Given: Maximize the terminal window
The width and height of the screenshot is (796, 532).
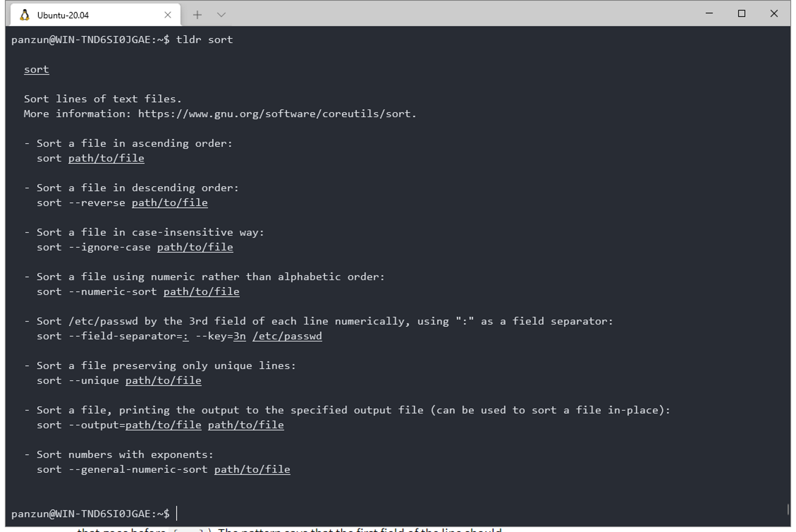Looking at the screenshot, I should click(x=741, y=14).
